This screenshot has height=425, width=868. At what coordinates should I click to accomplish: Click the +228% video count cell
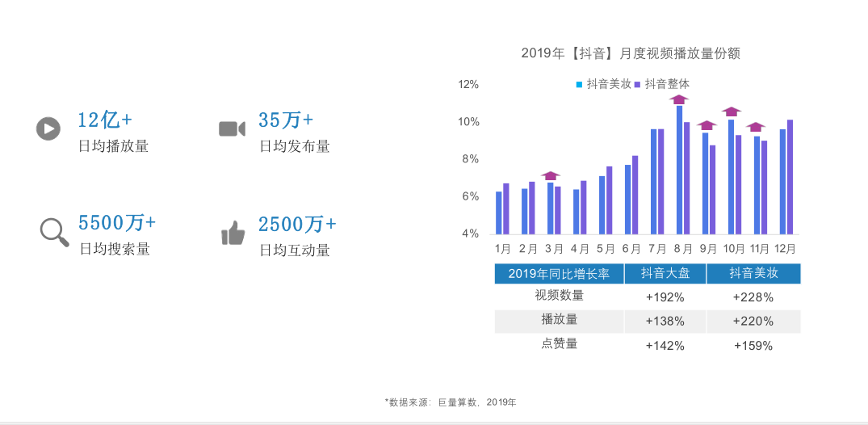point(753,297)
